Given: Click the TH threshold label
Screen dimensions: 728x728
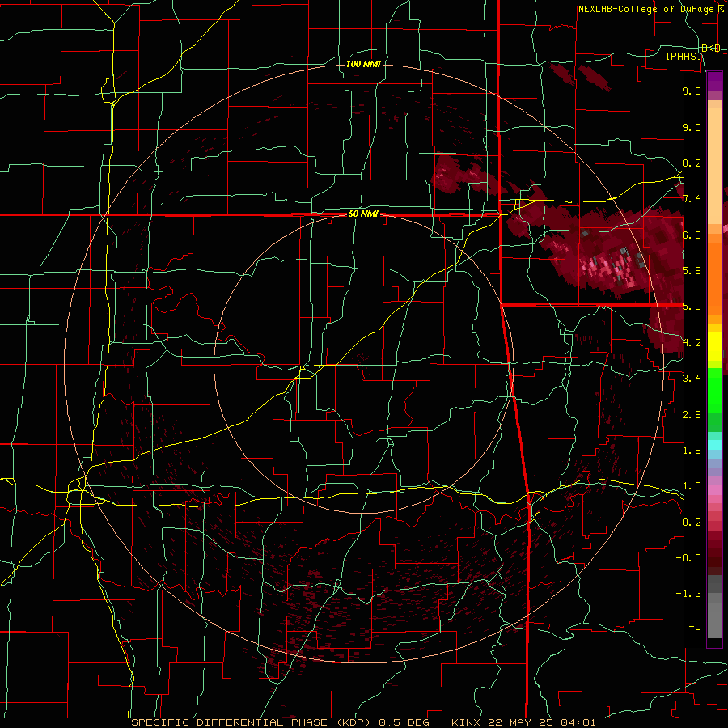Looking at the screenshot, I should point(695,630).
